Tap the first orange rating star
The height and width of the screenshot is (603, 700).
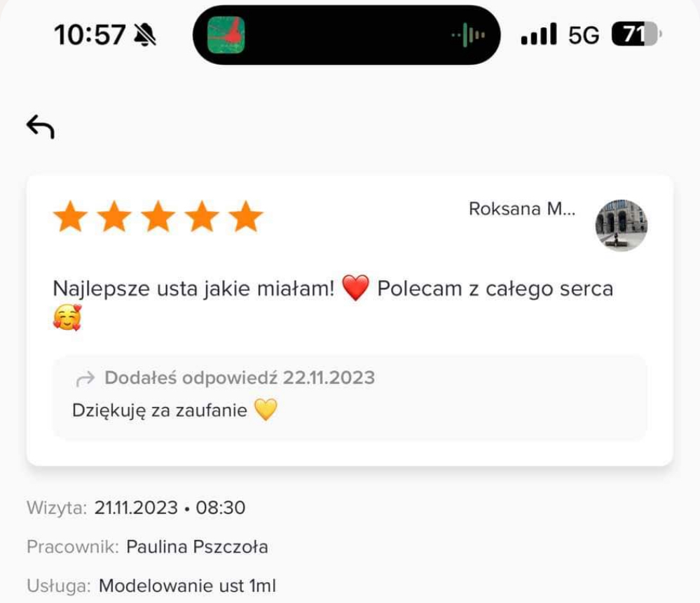(x=70, y=216)
